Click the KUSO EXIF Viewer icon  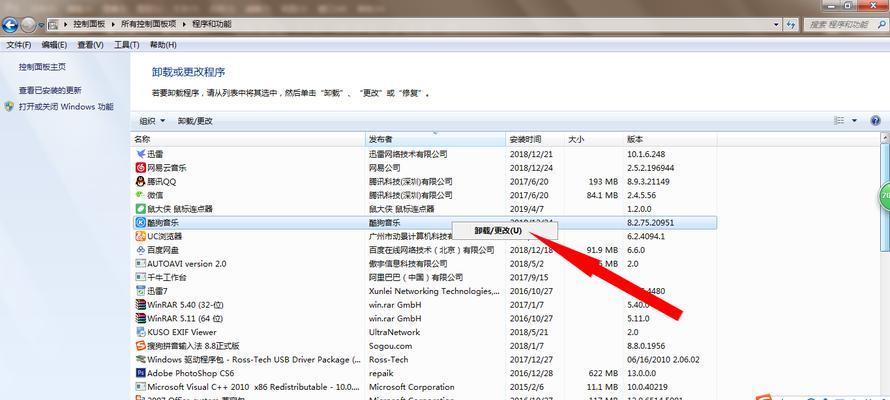coord(141,332)
